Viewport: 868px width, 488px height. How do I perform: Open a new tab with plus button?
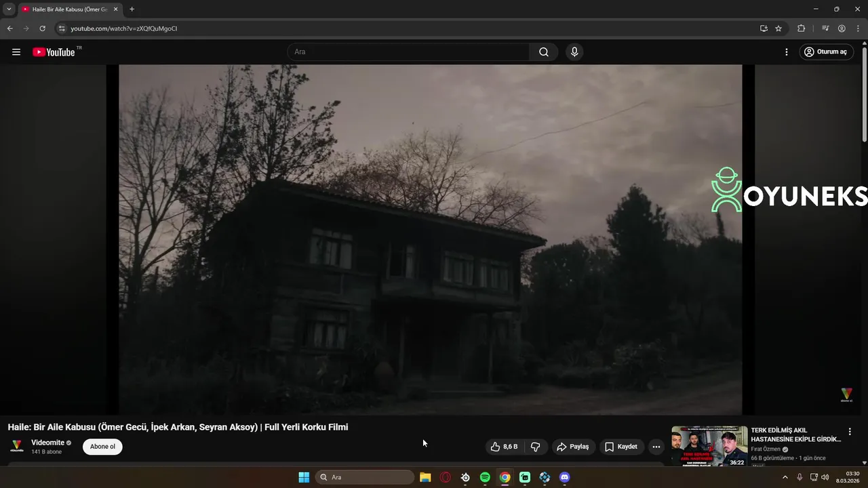132,9
